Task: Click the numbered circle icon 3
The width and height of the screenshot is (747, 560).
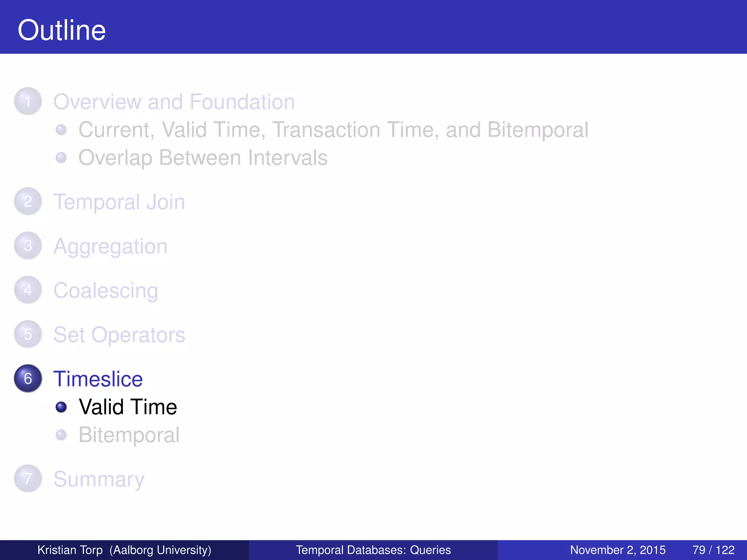Action: click(28, 246)
